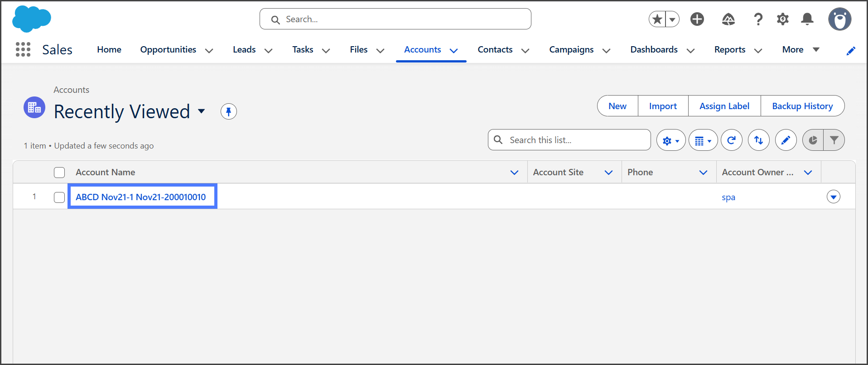Open the App Launcher grid icon
868x365 pixels.
(x=23, y=49)
